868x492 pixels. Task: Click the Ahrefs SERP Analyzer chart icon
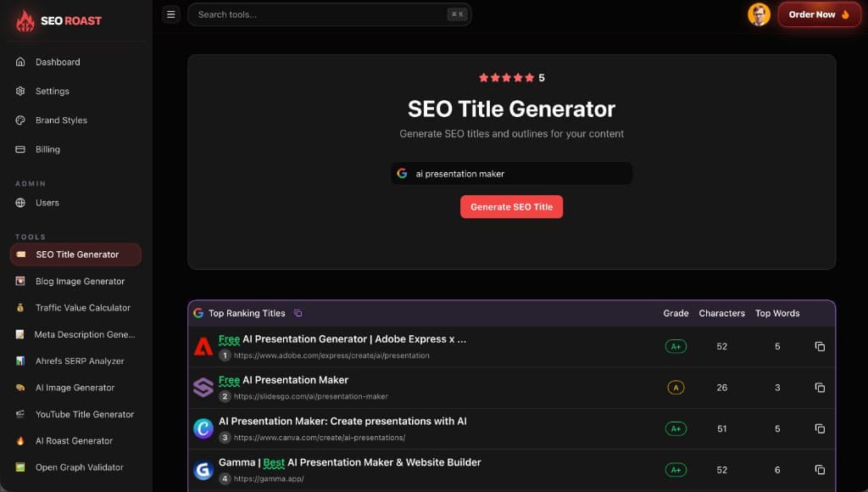point(20,361)
